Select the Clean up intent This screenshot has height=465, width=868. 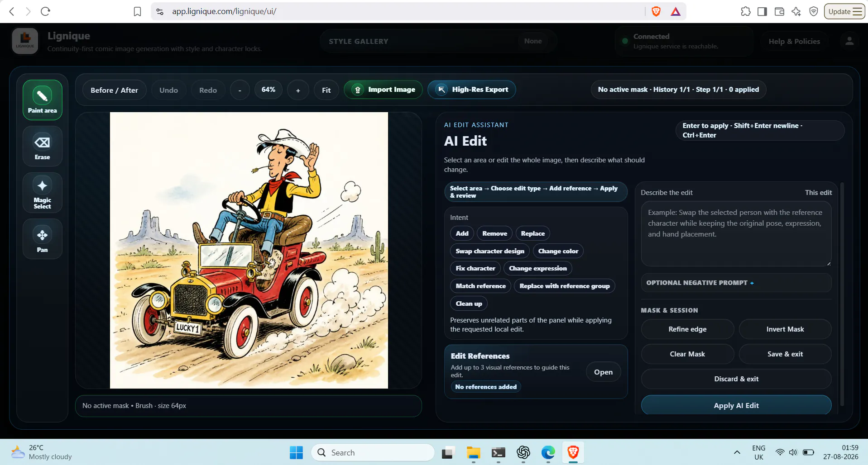[469, 304]
